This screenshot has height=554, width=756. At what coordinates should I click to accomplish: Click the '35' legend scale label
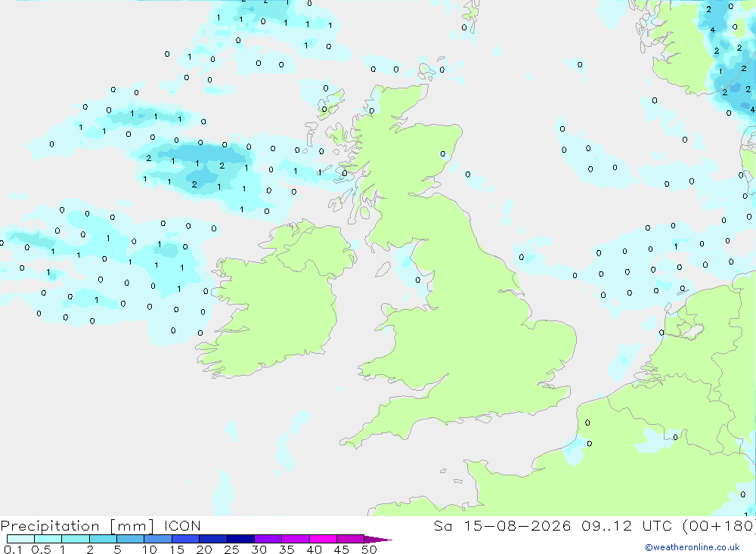click(x=287, y=549)
